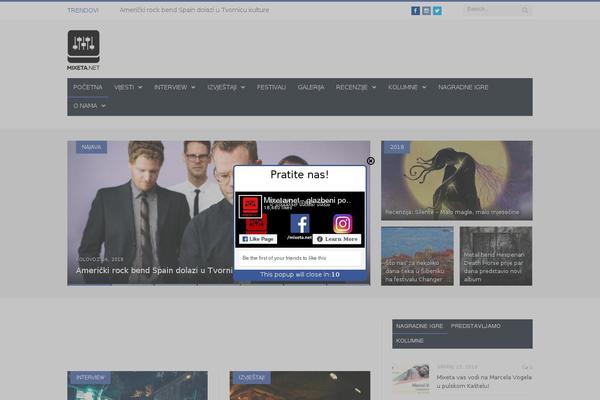Expand the KOLUMNE dropdown in main menu

coord(407,87)
